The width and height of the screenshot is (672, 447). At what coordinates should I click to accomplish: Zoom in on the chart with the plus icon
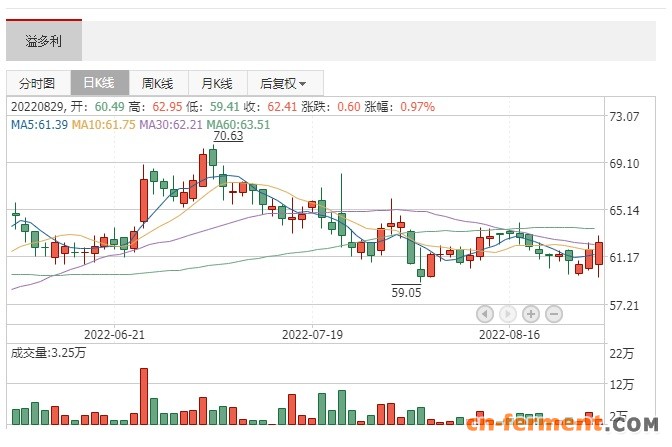pyautogui.click(x=531, y=314)
